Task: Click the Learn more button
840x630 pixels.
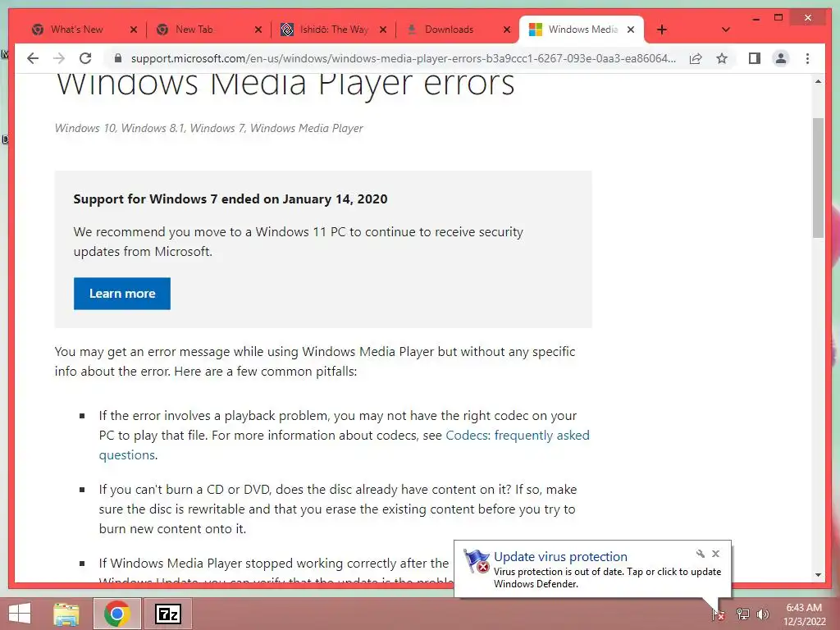Action: [122, 294]
